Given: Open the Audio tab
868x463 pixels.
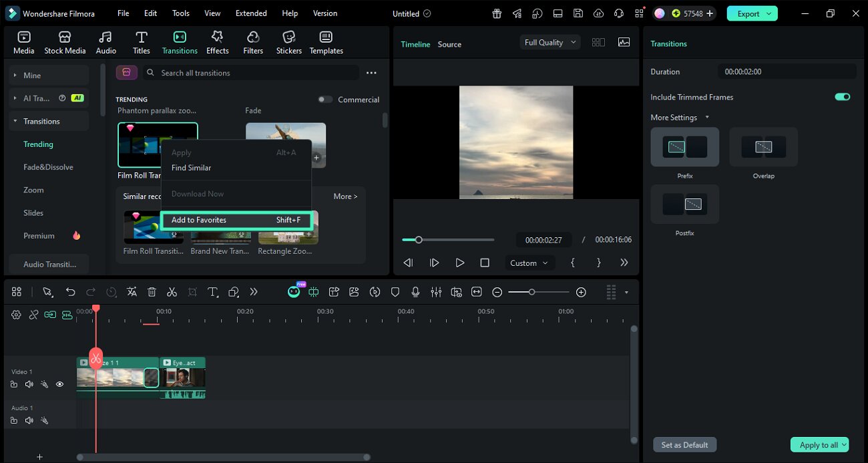Looking at the screenshot, I should pyautogui.click(x=105, y=43).
